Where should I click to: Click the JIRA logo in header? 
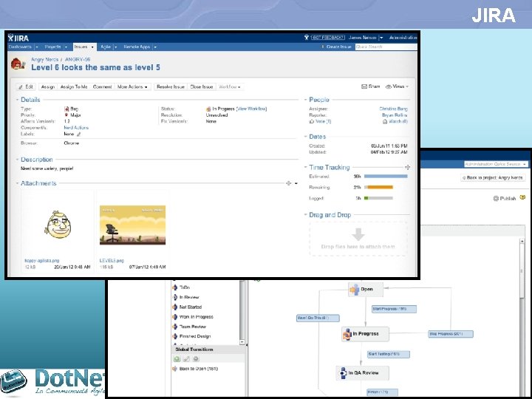coord(18,38)
